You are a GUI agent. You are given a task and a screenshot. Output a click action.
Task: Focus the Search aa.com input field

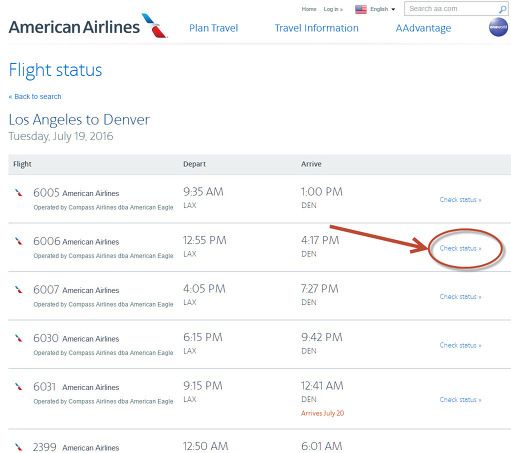[x=451, y=9]
